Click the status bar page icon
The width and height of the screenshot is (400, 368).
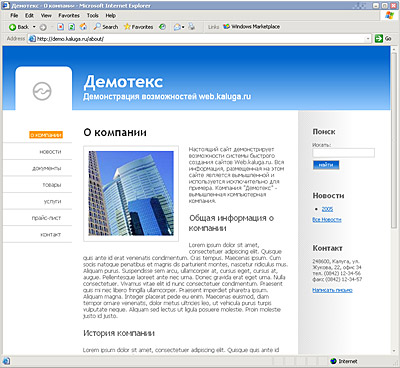tap(7, 361)
